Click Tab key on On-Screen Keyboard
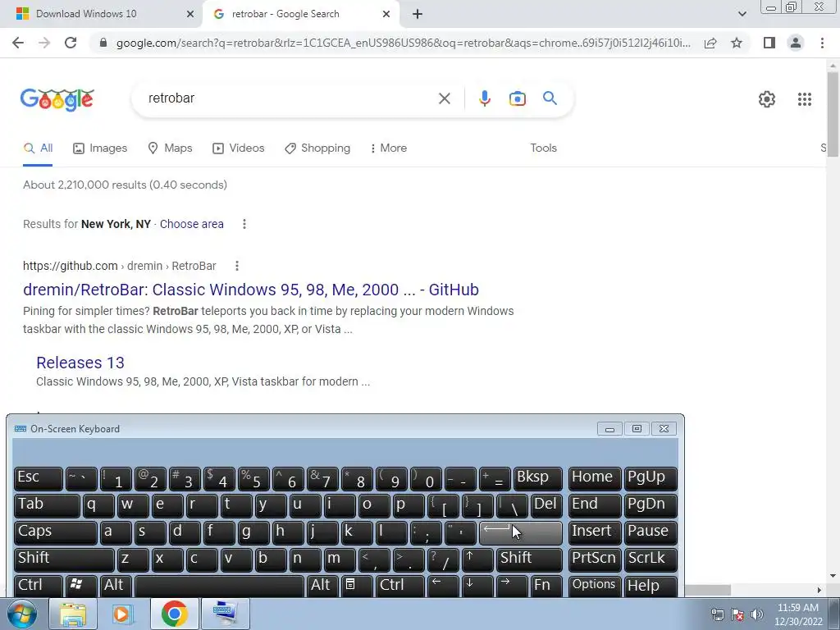The image size is (840, 630). 47,504
